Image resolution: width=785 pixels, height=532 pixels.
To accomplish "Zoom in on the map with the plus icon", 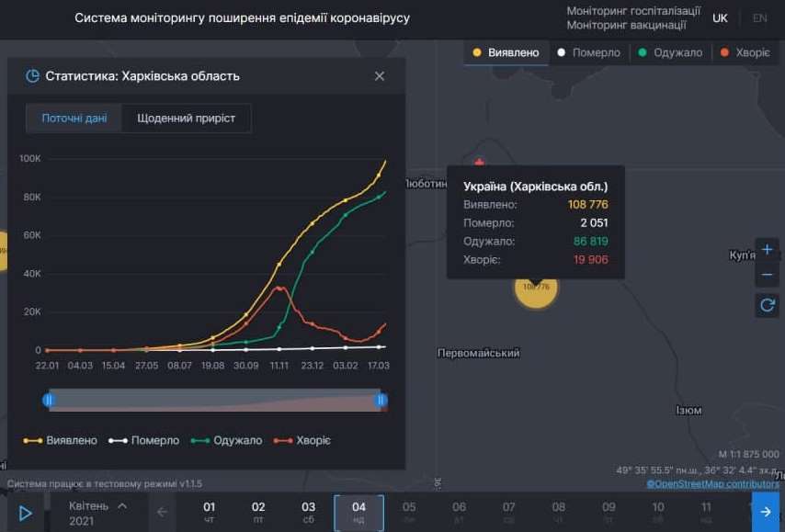I will pos(767,248).
